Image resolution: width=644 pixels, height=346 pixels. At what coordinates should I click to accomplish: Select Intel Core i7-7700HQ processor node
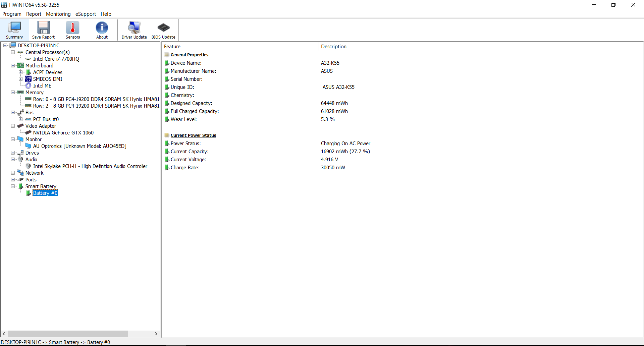56,59
